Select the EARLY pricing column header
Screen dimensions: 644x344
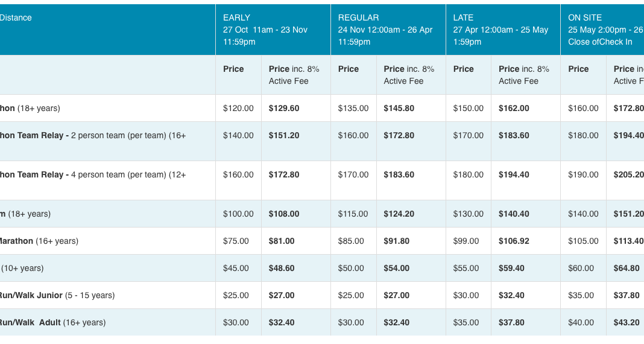click(x=273, y=30)
